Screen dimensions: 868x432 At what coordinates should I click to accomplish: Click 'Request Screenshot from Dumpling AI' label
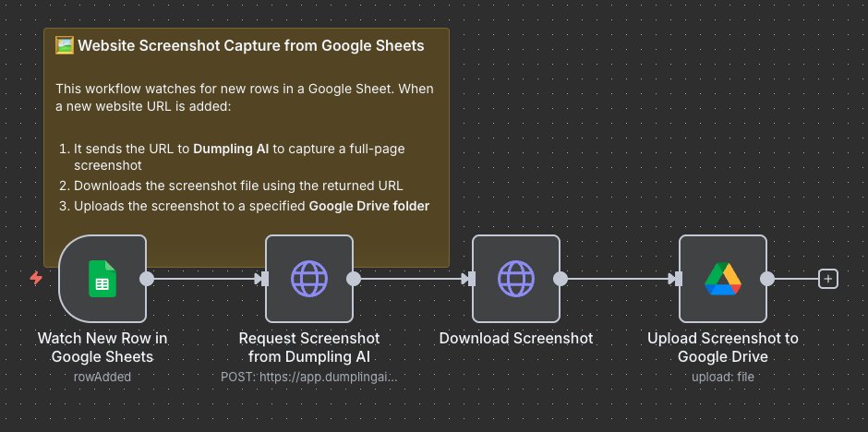point(309,347)
